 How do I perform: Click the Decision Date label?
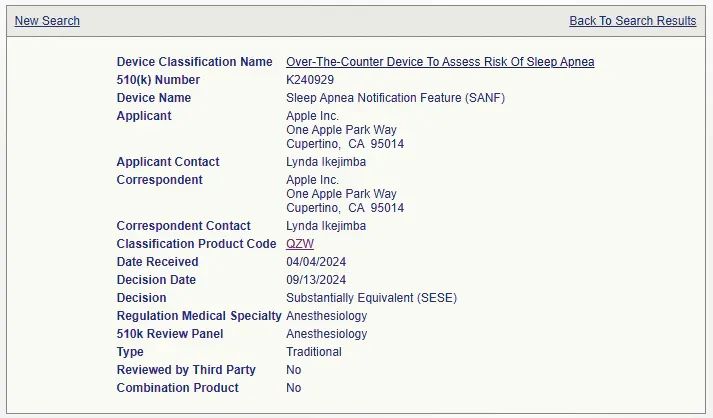156,280
